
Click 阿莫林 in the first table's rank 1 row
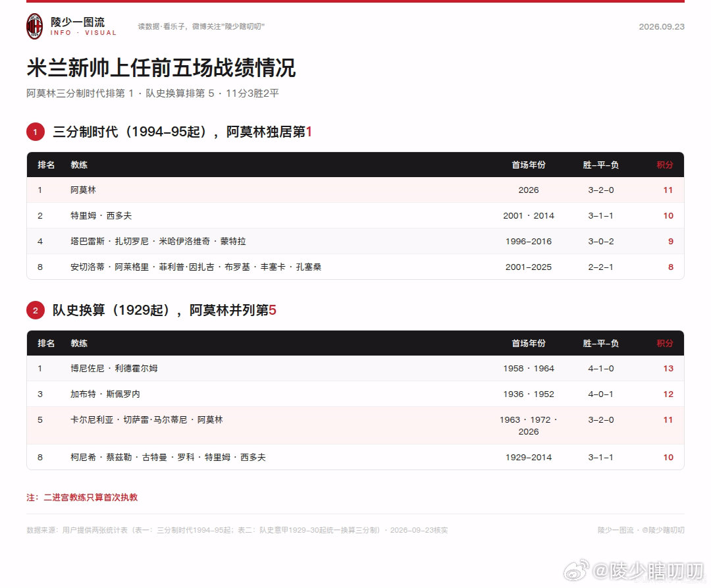click(83, 190)
